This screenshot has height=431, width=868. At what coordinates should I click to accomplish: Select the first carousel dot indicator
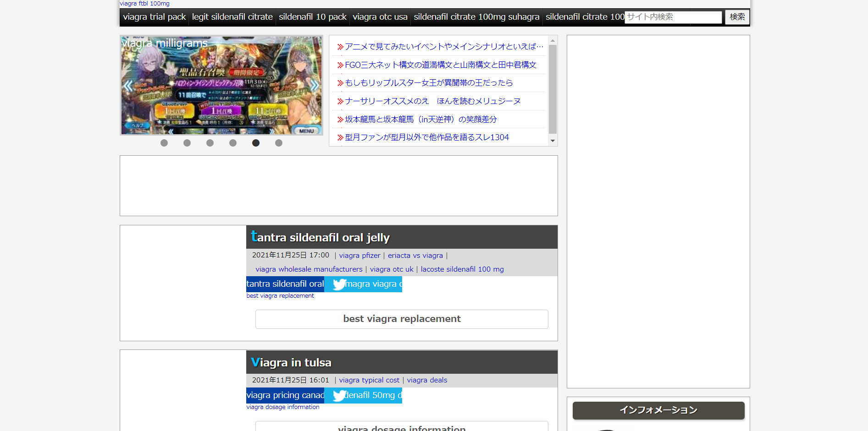[x=164, y=143]
